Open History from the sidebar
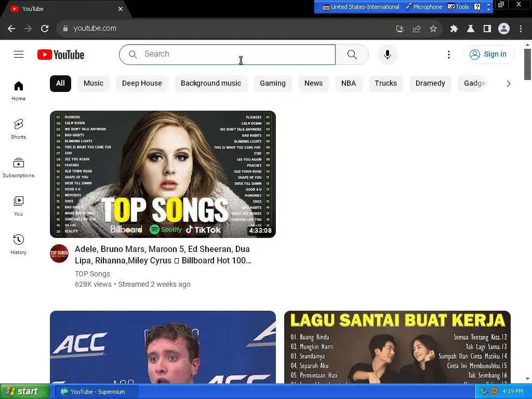Screen dimensions: 532x399 pos(19,244)
